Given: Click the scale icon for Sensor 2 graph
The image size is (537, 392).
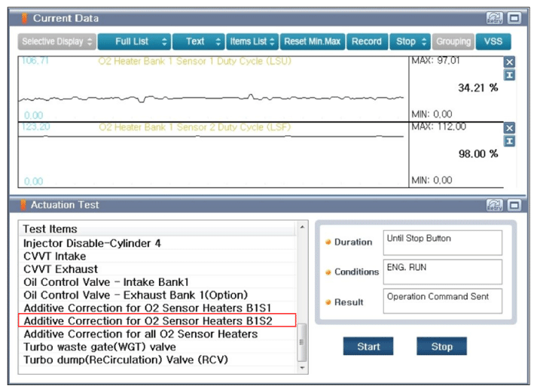Looking at the screenshot, I should (x=510, y=141).
